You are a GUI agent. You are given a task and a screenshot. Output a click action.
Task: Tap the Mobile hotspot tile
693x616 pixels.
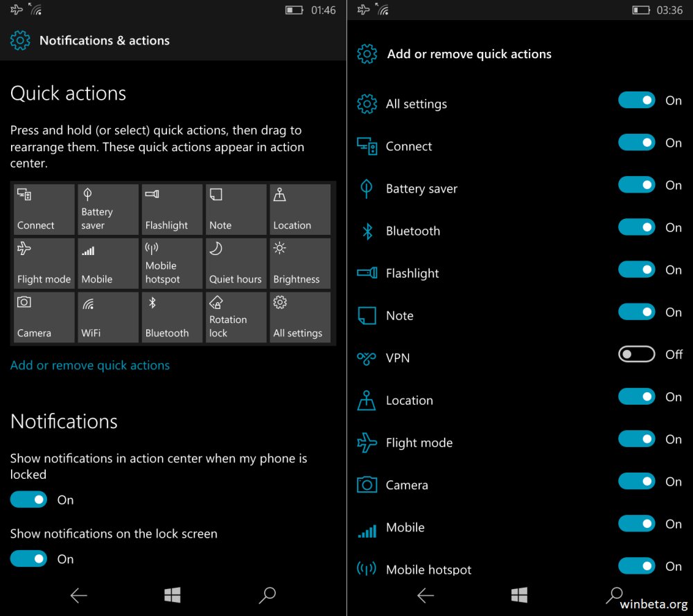tap(172, 263)
